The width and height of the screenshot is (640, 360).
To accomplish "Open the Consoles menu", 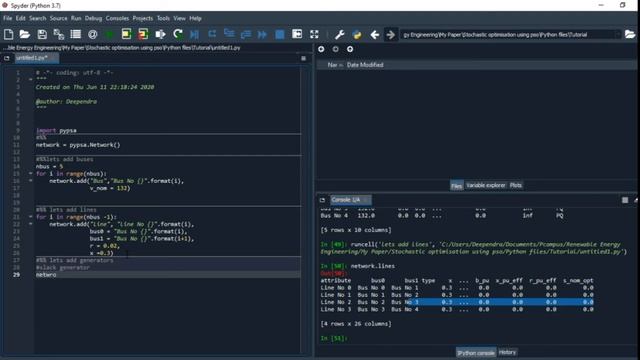I will (x=117, y=18).
